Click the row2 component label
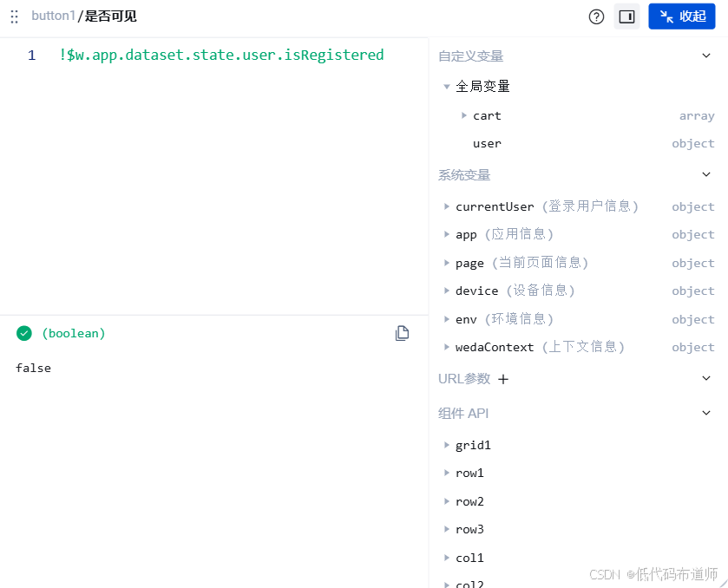The height and width of the screenshot is (588, 728). click(469, 501)
